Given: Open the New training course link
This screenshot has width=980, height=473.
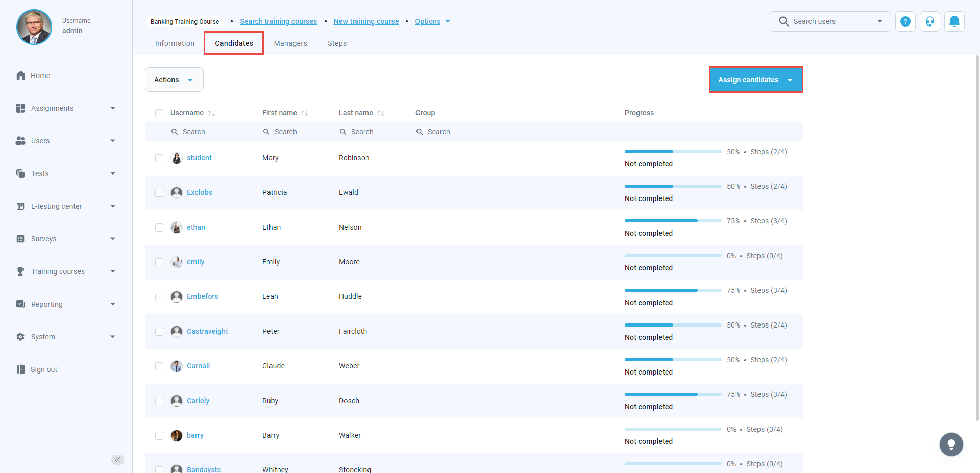Looking at the screenshot, I should [x=366, y=21].
